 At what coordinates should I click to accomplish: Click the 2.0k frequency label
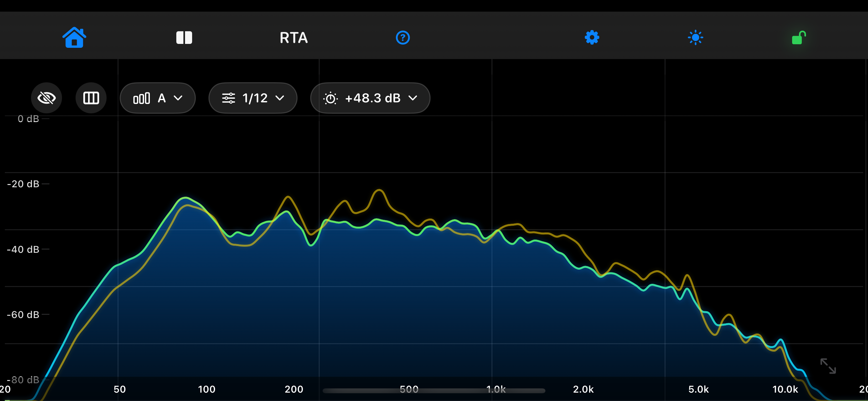point(583,389)
